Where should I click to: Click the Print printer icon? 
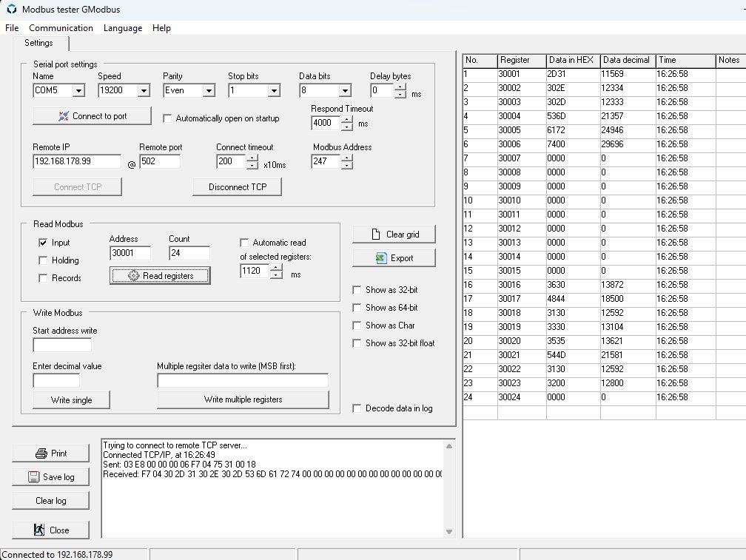41,453
